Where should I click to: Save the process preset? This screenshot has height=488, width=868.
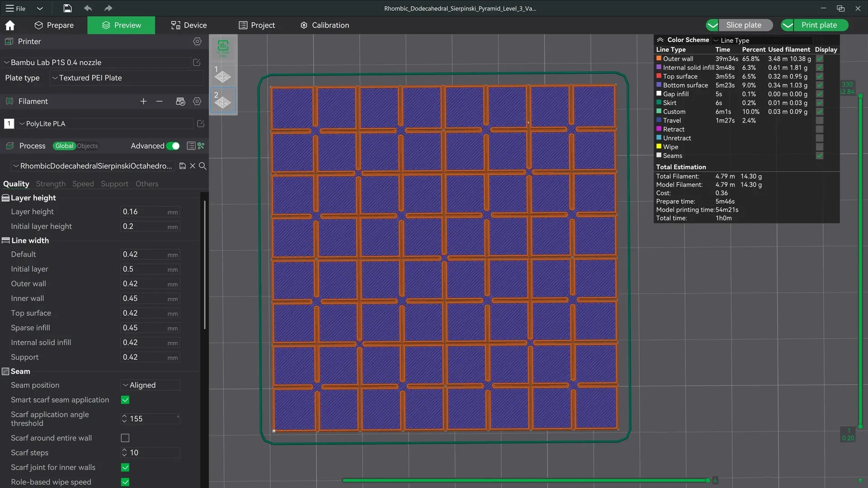pyautogui.click(x=183, y=166)
